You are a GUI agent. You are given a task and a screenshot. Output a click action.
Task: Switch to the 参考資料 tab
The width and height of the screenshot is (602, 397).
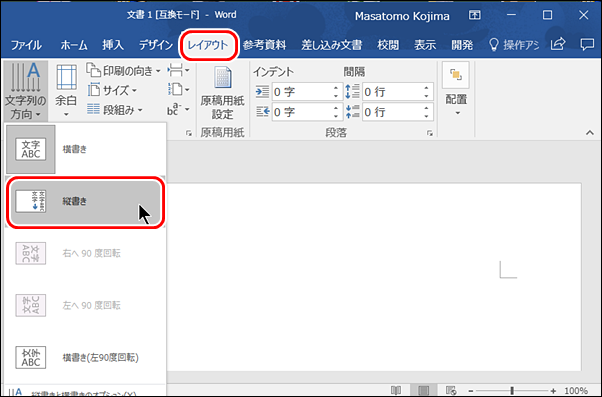click(265, 45)
